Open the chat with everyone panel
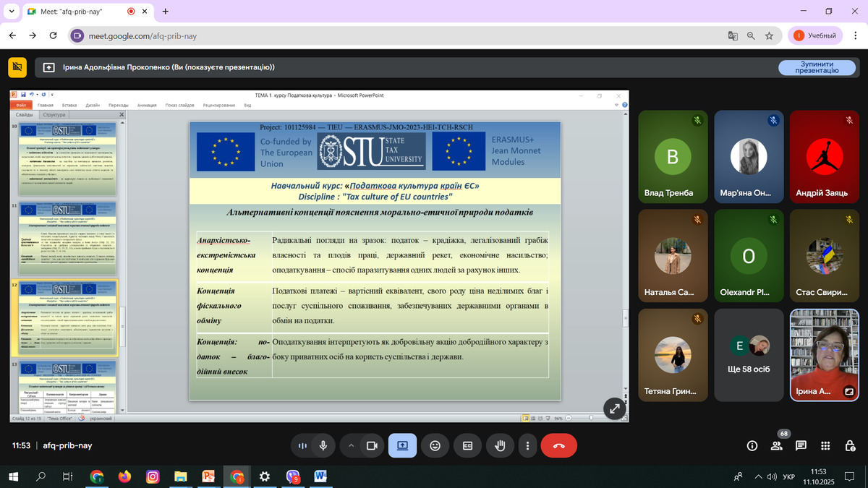The image size is (868, 488). (801, 446)
